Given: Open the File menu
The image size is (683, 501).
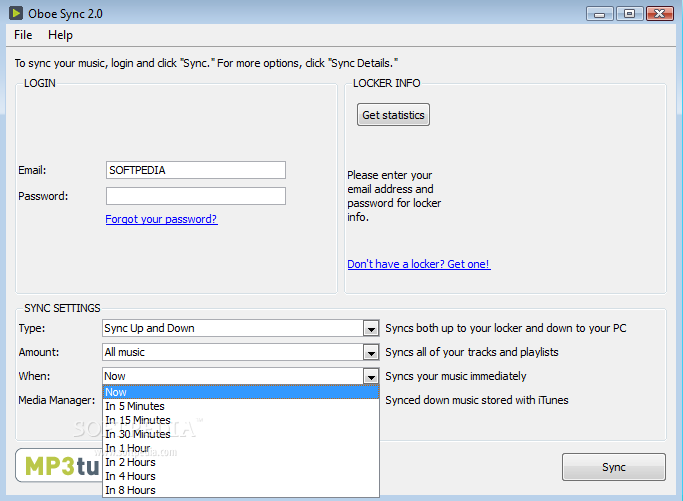Looking at the screenshot, I should pyautogui.click(x=23, y=35).
